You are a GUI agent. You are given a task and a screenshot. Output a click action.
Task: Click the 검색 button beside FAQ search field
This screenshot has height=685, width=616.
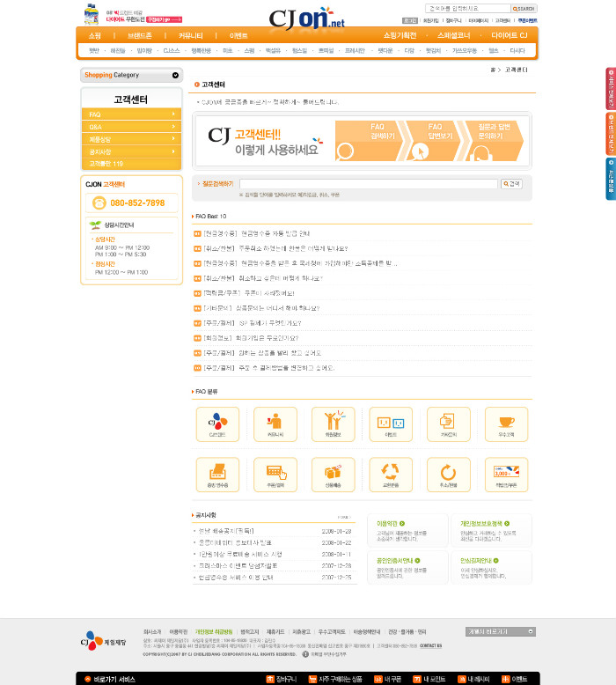click(x=511, y=184)
